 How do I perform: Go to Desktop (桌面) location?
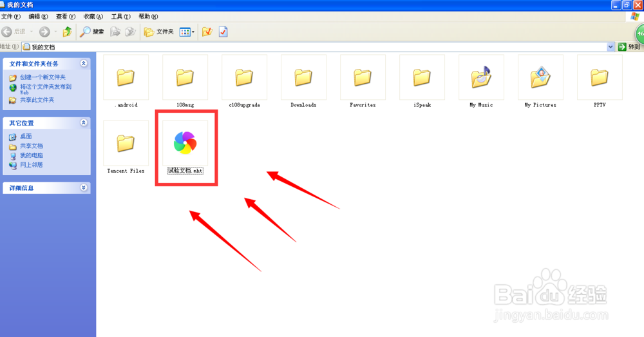click(x=26, y=137)
